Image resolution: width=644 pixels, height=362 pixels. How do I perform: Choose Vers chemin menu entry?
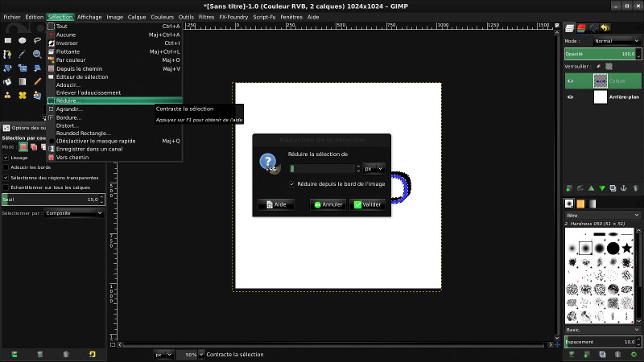[x=114, y=158]
